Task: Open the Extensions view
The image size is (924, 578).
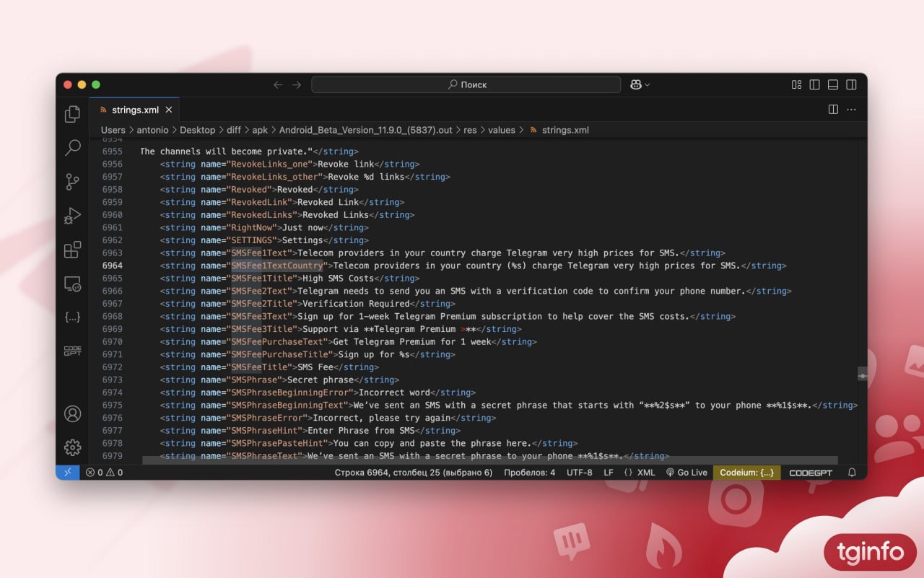Action: [72, 250]
